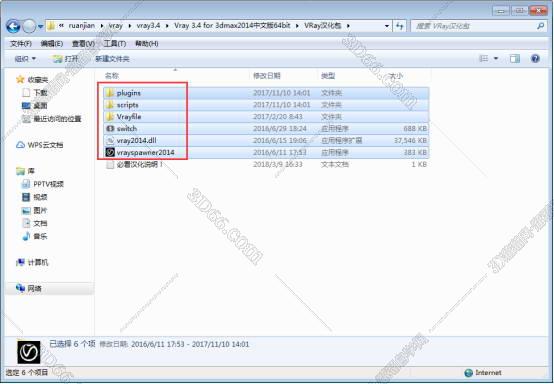Close the Explorer window

click(x=538, y=11)
